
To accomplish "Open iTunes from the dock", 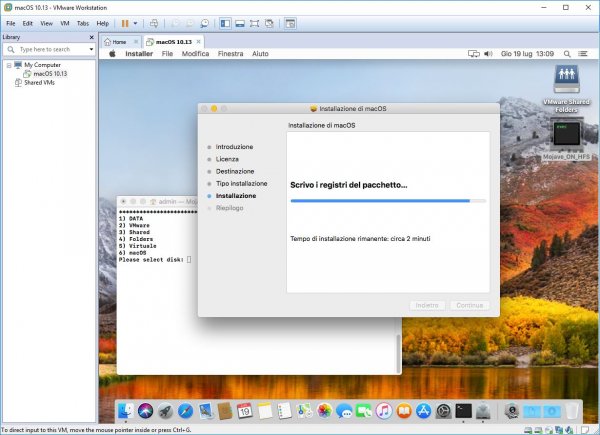I will tap(383, 410).
